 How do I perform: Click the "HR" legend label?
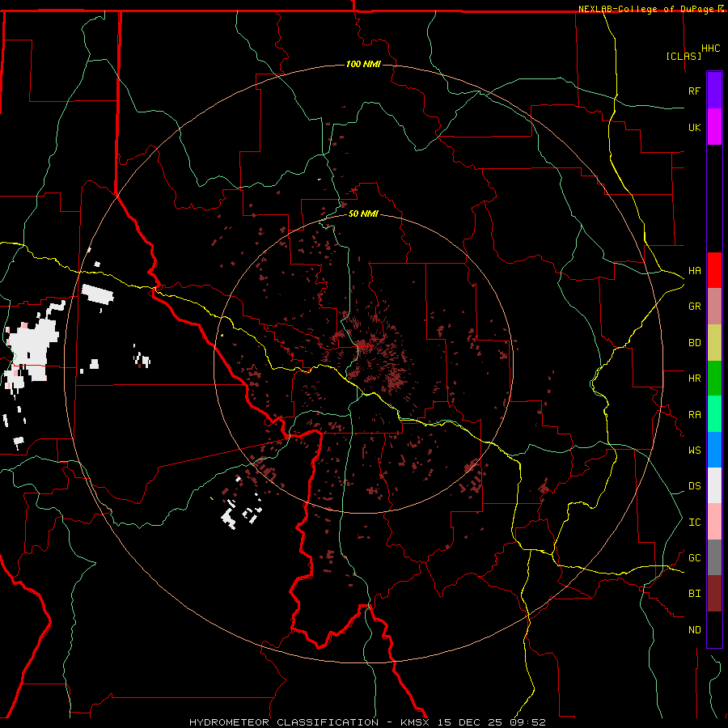pyautogui.click(x=694, y=379)
